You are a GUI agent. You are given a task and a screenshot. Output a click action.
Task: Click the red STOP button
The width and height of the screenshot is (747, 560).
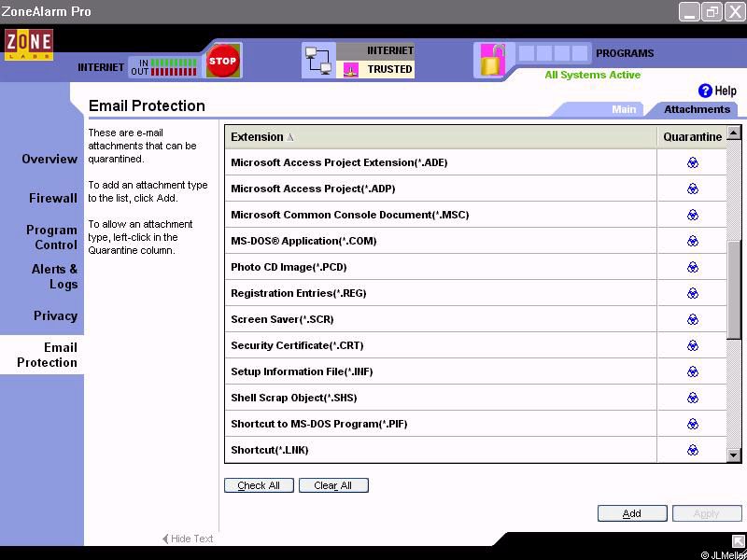point(222,61)
